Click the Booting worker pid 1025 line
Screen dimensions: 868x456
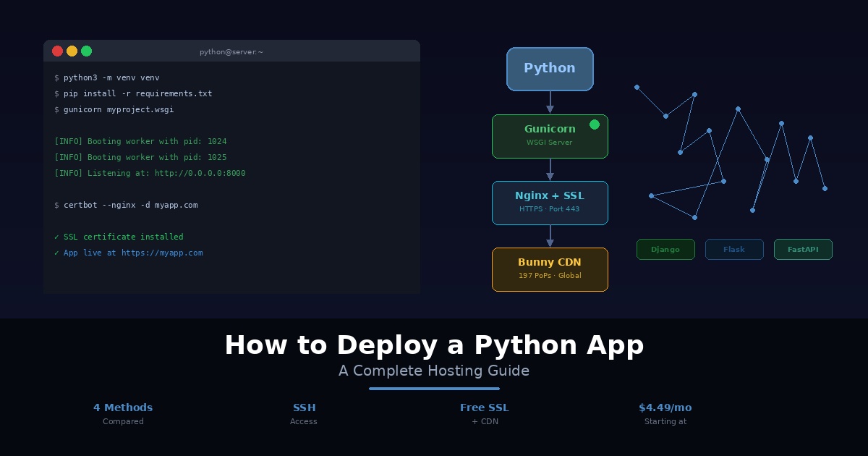tap(140, 157)
